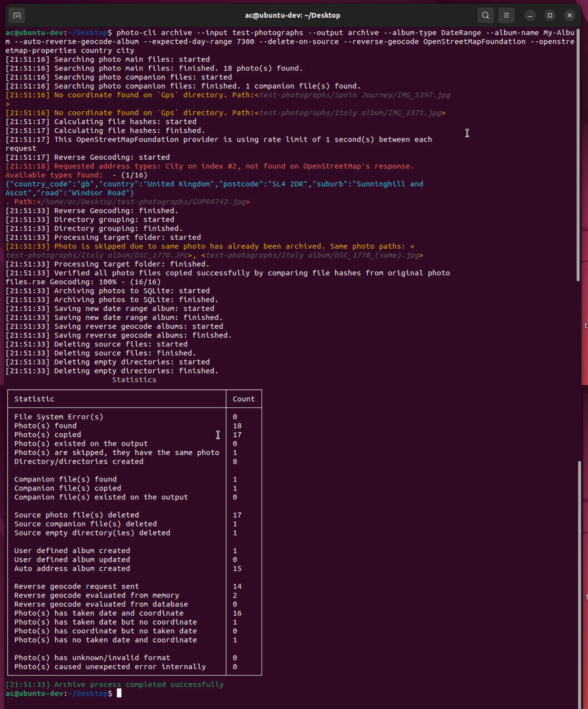Click the 'Count' column header
Screen dimensions: 588x709
[x=243, y=399]
